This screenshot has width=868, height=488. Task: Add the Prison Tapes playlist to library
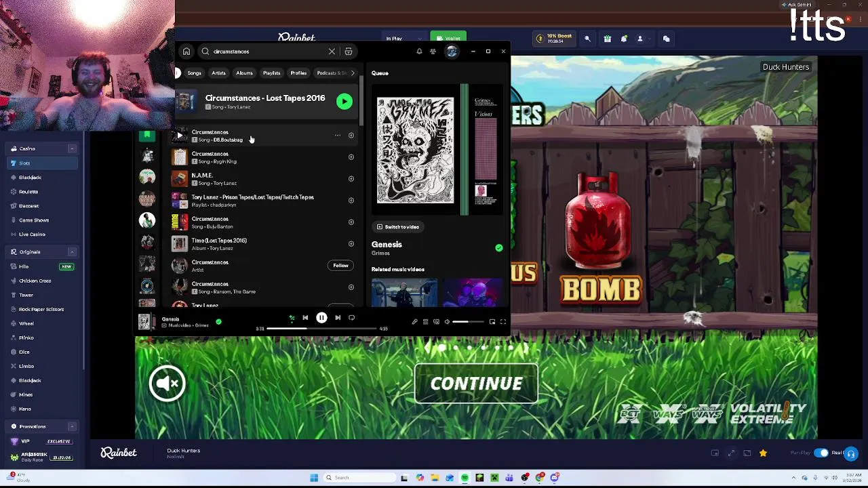coord(351,201)
